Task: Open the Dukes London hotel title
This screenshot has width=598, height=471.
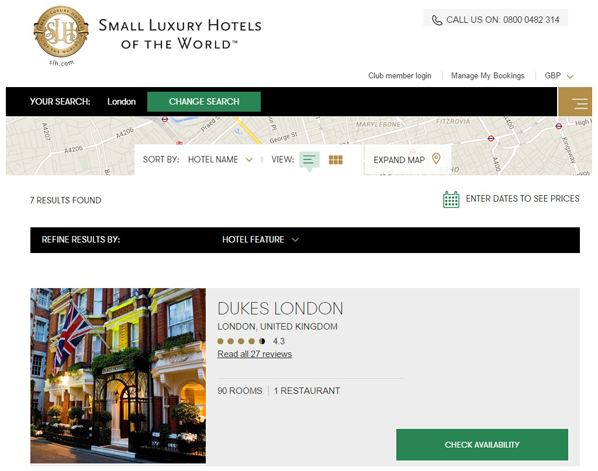Action: pyautogui.click(x=280, y=309)
